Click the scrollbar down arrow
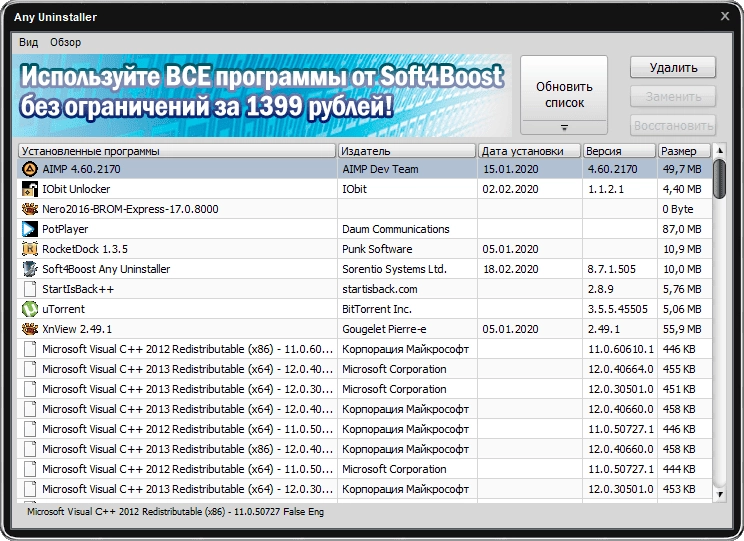The width and height of the screenshot is (744, 541). [719, 494]
